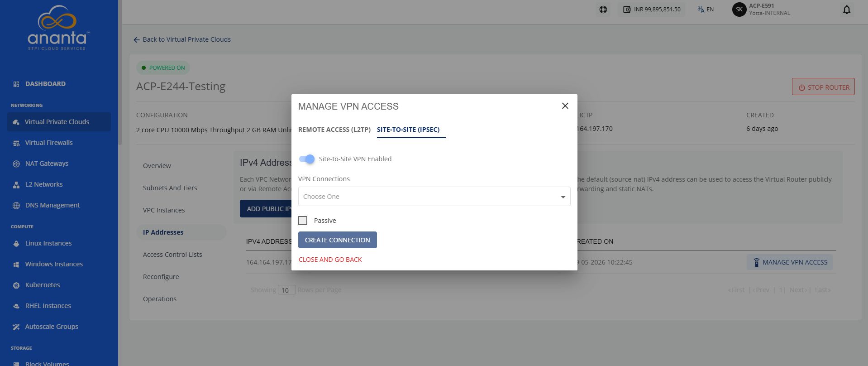The width and height of the screenshot is (868, 366).
Task: Click the INR balance amount
Action: (657, 10)
